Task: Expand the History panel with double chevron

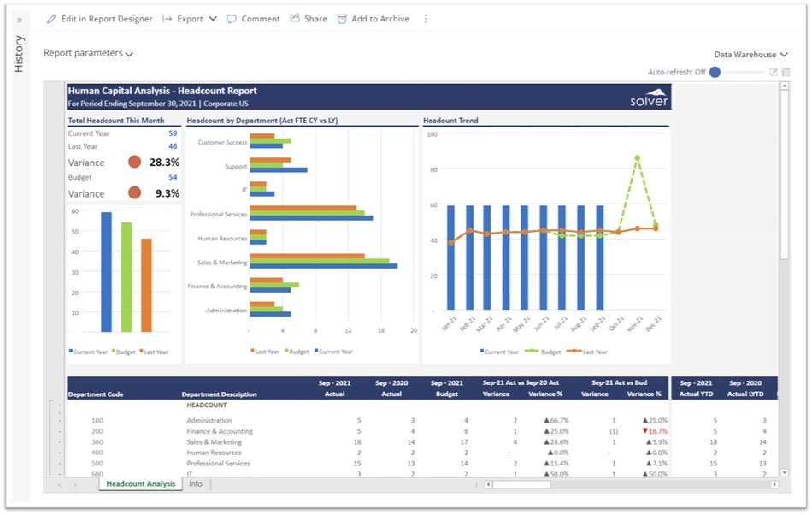Action: (20, 20)
